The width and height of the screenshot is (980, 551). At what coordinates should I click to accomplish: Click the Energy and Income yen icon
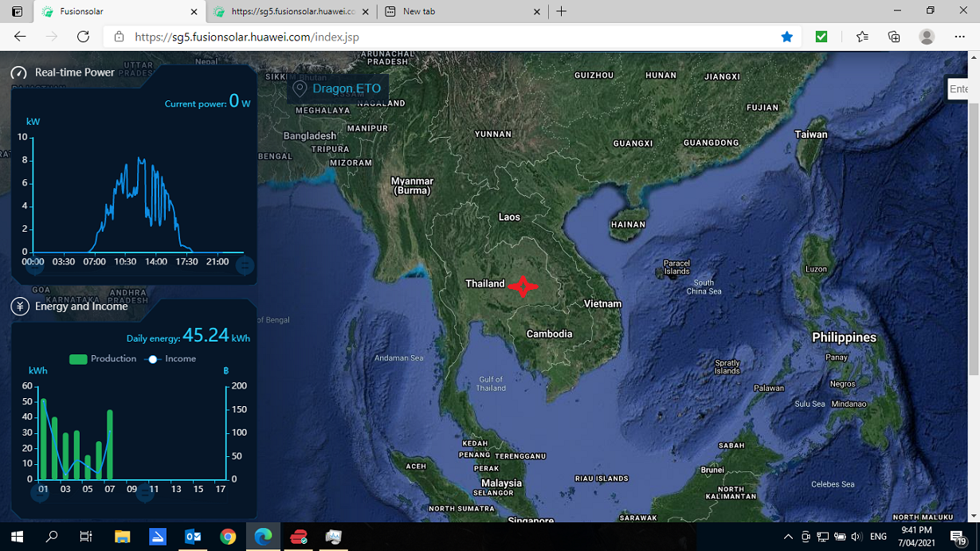coord(19,307)
